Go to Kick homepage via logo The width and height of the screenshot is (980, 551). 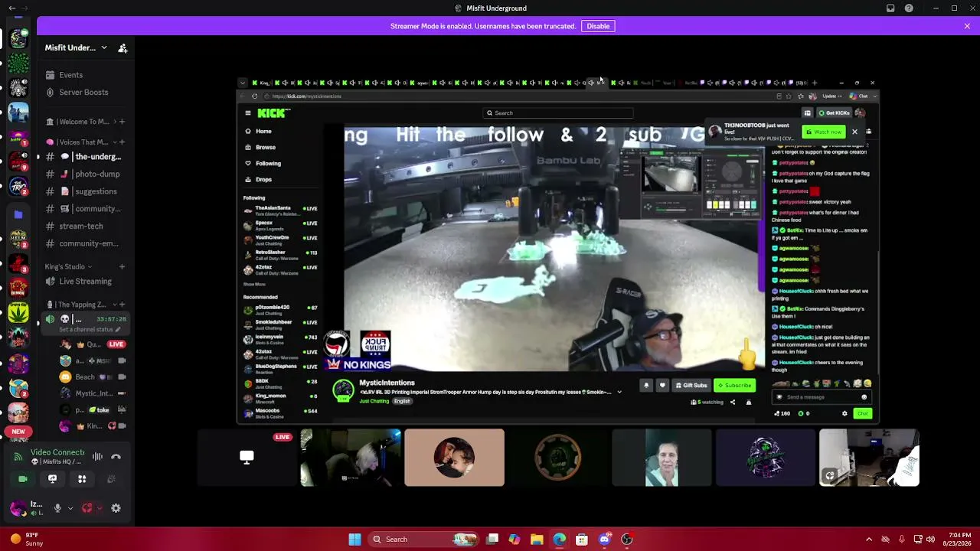(x=273, y=113)
